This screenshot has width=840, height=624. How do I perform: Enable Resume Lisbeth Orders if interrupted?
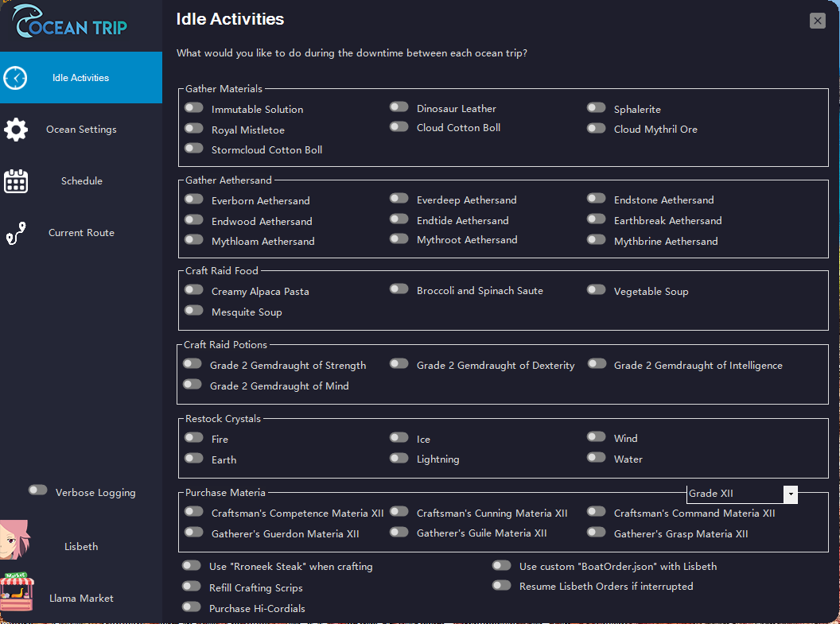pyautogui.click(x=501, y=586)
